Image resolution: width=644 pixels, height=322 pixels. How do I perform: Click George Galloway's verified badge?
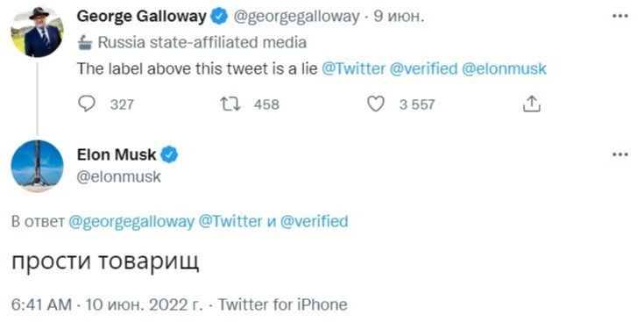pos(219,17)
